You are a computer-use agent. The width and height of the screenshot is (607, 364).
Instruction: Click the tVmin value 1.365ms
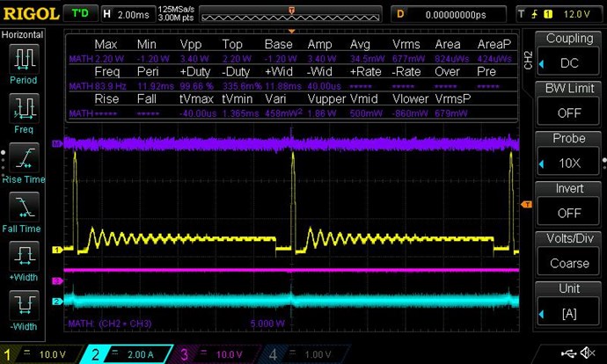coord(240,113)
